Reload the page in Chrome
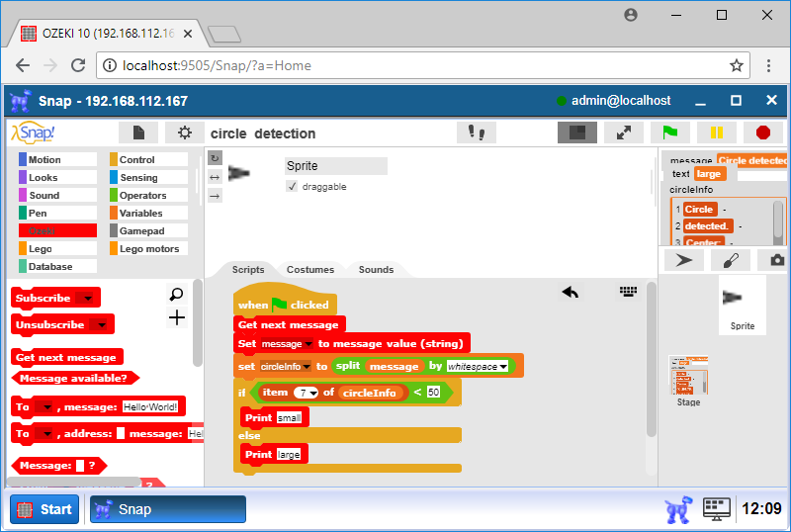 [x=78, y=65]
